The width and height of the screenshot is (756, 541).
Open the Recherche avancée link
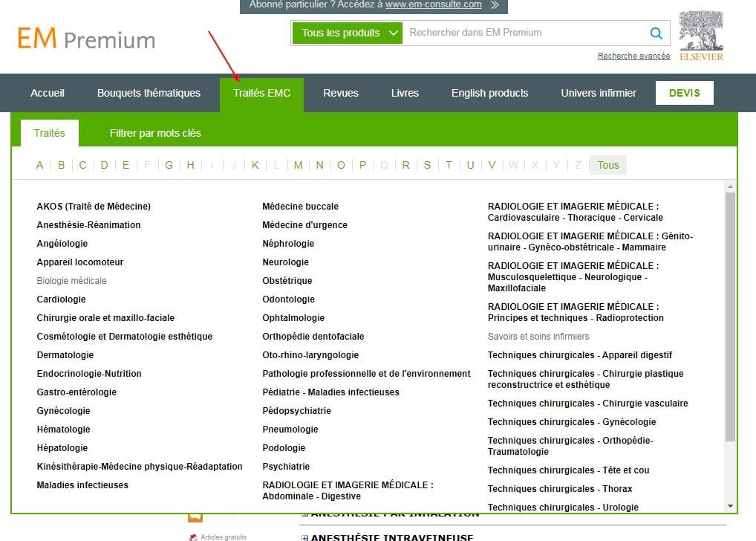(x=633, y=56)
